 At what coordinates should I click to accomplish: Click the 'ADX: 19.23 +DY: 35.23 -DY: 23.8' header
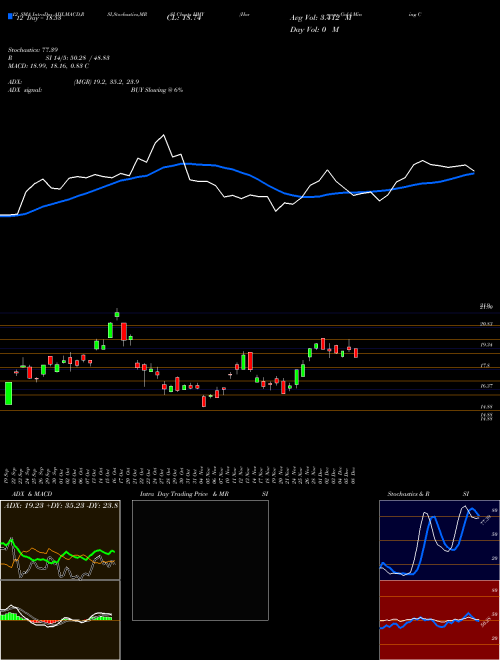tap(61, 505)
